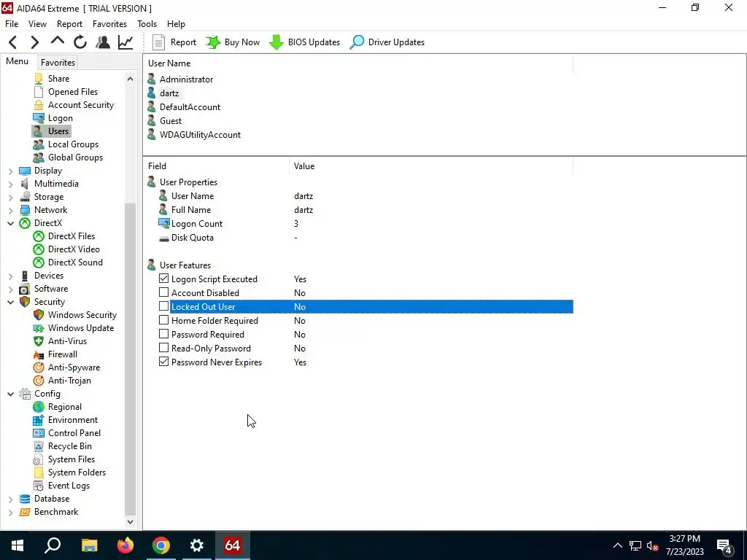Go up one level with the up arrow
Image resolution: width=747 pixels, height=560 pixels.
[x=58, y=42]
